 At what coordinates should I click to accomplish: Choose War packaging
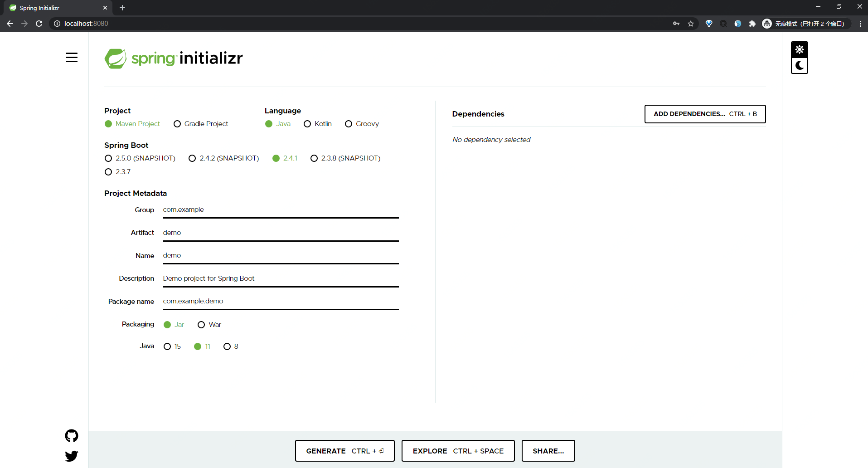[x=209, y=325]
